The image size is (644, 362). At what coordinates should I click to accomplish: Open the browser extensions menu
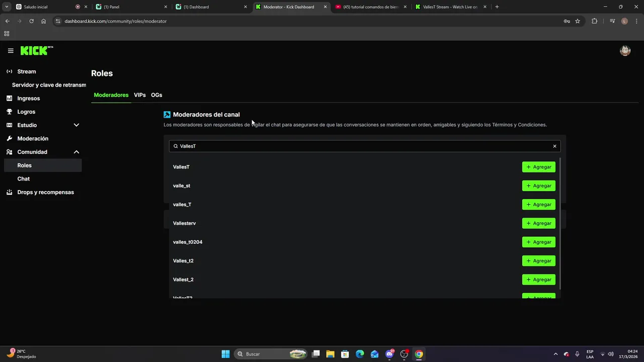(594, 21)
